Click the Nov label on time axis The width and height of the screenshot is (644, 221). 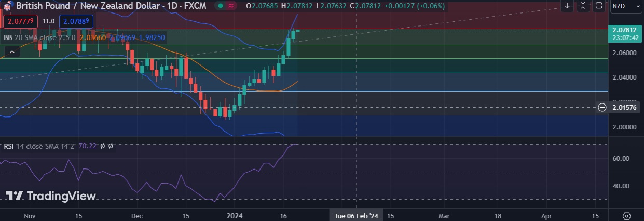[x=30, y=215]
